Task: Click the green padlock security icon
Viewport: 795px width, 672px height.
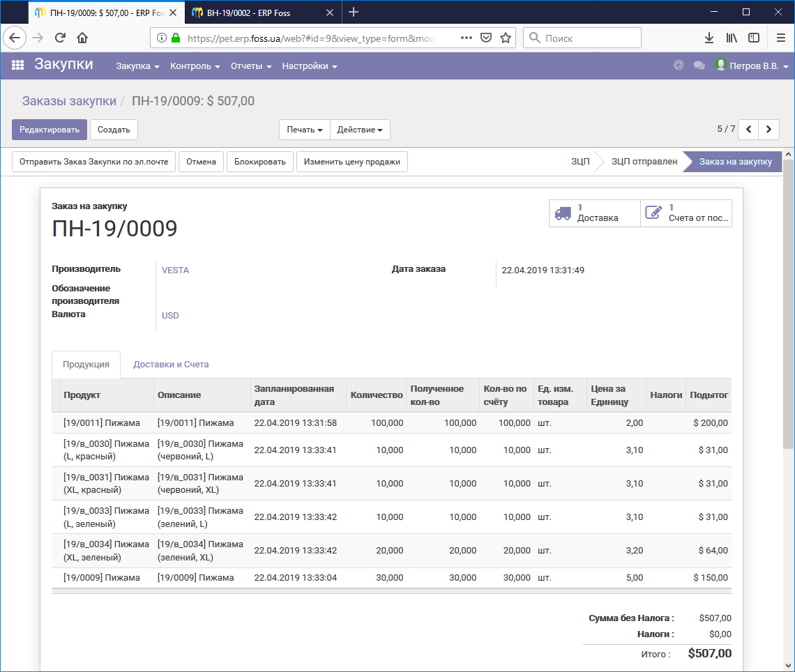Action: click(x=176, y=38)
